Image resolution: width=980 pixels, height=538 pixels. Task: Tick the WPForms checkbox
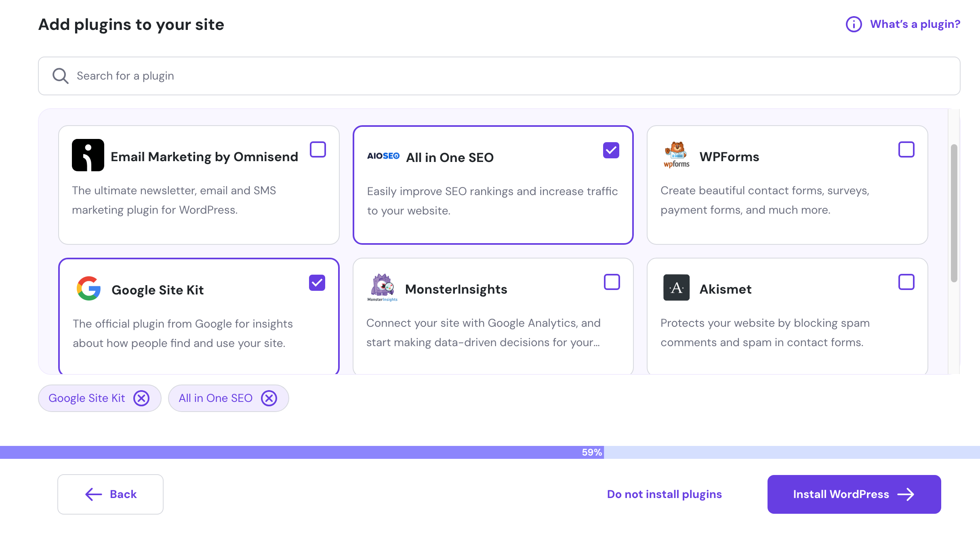pyautogui.click(x=906, y=149)
